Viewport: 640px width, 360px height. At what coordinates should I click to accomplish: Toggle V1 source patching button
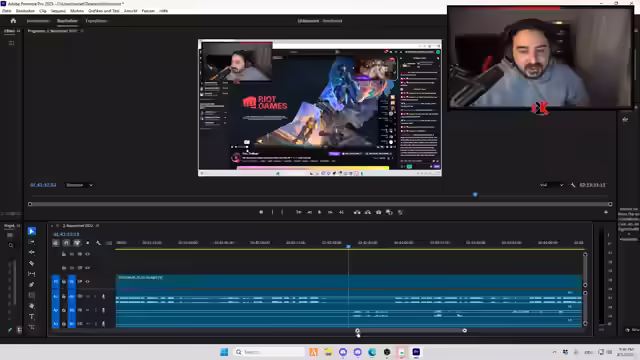tap(56, 281)
